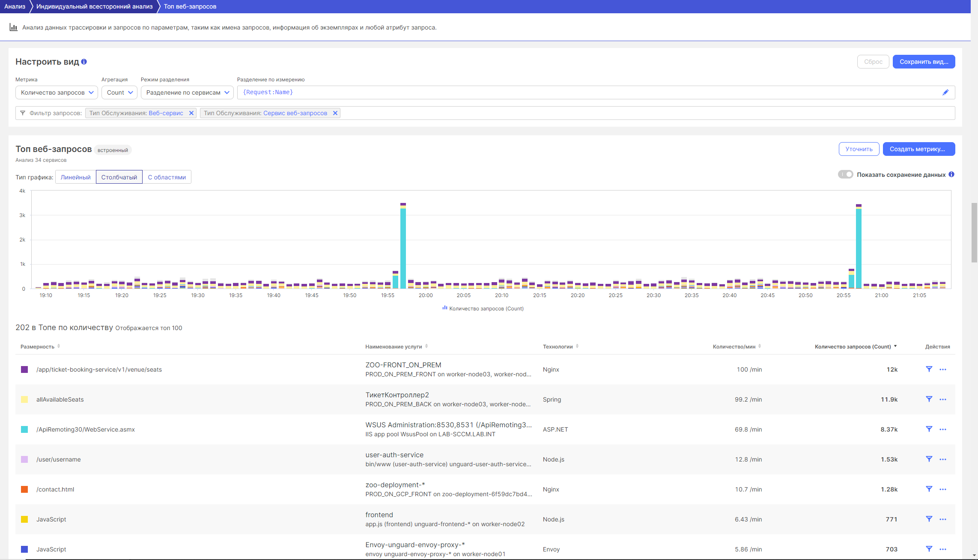Click info icon next to Настроить вид

click(x=84, y=62)
